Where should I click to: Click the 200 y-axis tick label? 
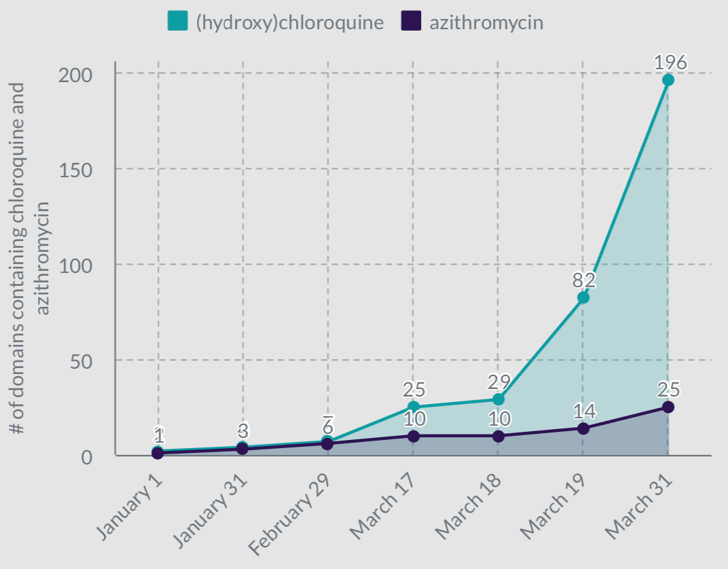(x=75, y=73)
